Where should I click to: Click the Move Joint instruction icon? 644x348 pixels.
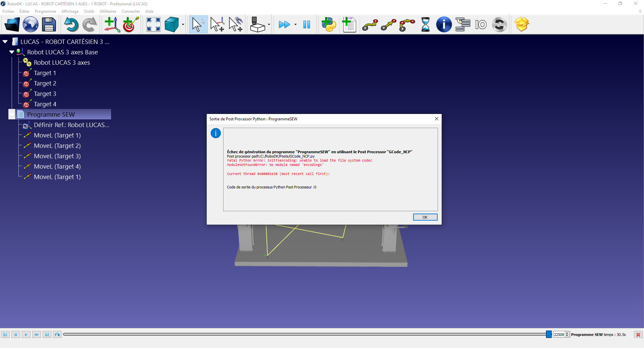coord(370,24)
